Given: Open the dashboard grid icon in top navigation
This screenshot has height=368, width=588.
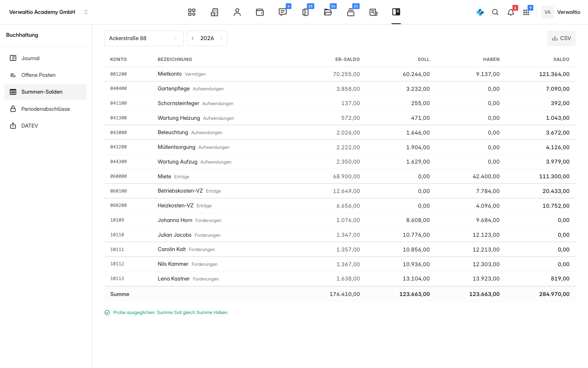Looking at the screenshot, I should coord(192,12).
